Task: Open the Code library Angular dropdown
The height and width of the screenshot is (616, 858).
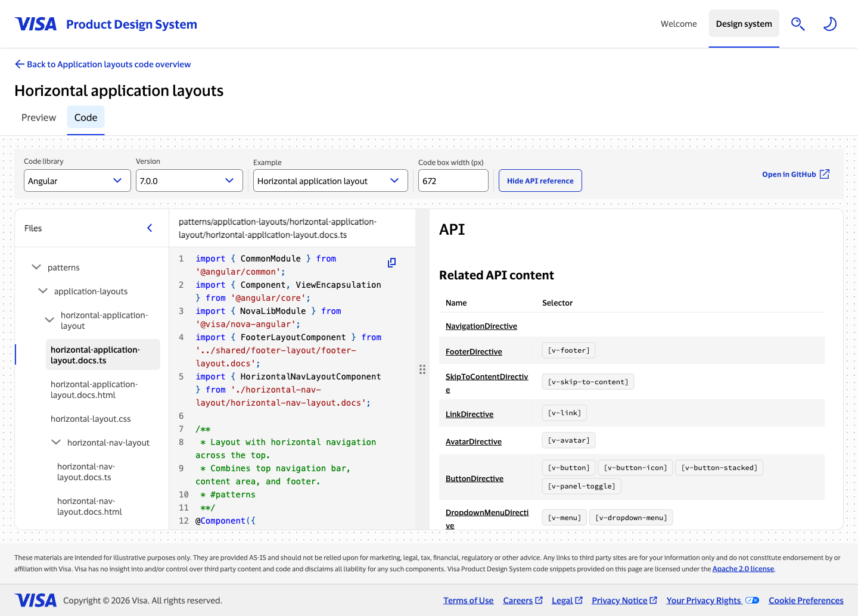Action: [77, 181]
